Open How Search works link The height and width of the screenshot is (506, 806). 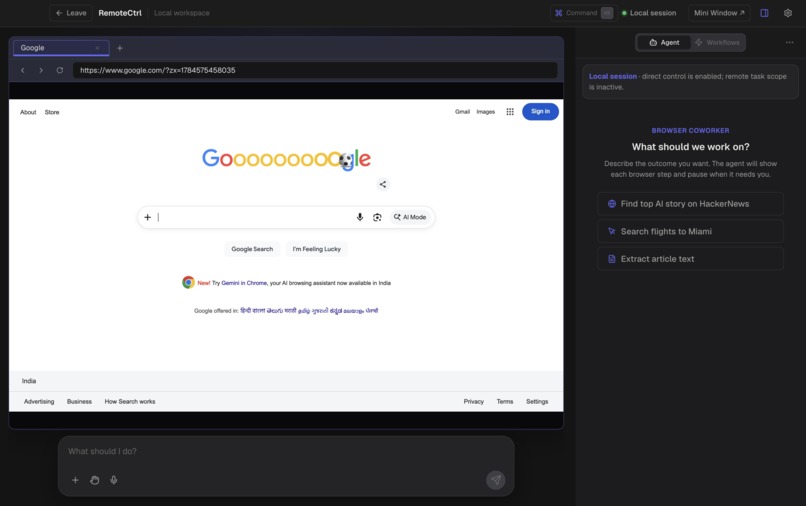(x=130, y=402)
